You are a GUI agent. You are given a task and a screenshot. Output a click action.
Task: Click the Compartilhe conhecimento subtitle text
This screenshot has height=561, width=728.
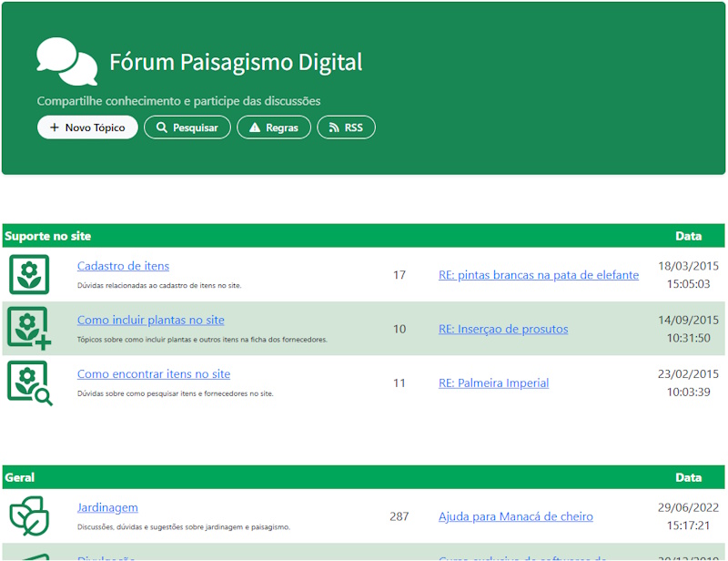pos(178,101)
